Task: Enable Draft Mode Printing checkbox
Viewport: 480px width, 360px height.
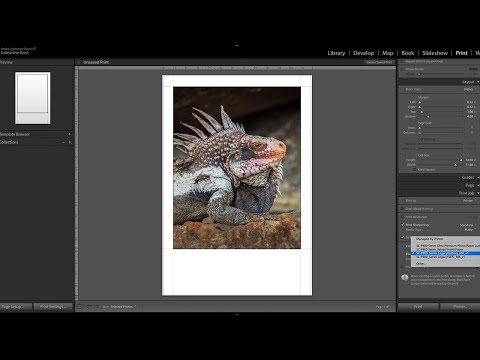Action: [402, 209]
